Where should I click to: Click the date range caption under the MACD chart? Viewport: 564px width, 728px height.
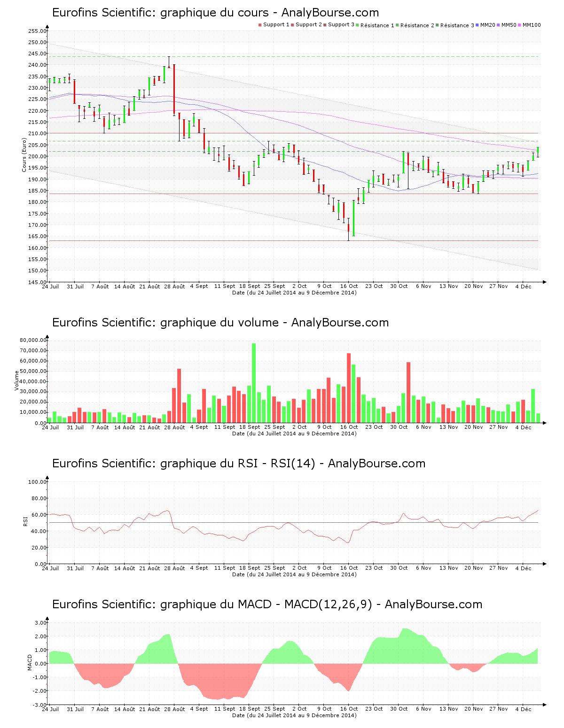click(294, 715)
